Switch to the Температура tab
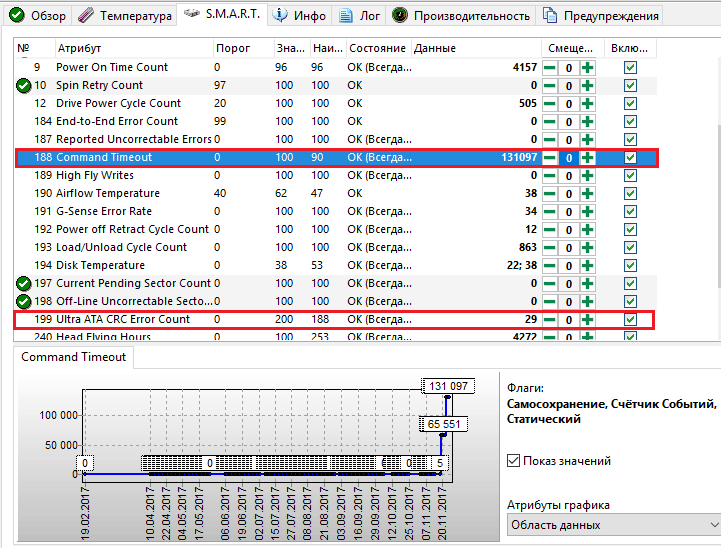The height and width of the screenshot is (548, 721). (x=124, y=15)
